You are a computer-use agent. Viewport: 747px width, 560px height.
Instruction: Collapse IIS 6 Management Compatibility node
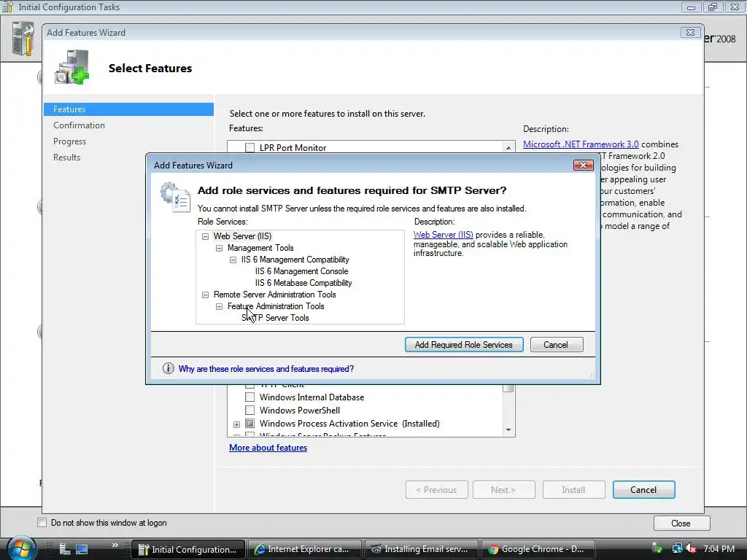coord(233,260)
